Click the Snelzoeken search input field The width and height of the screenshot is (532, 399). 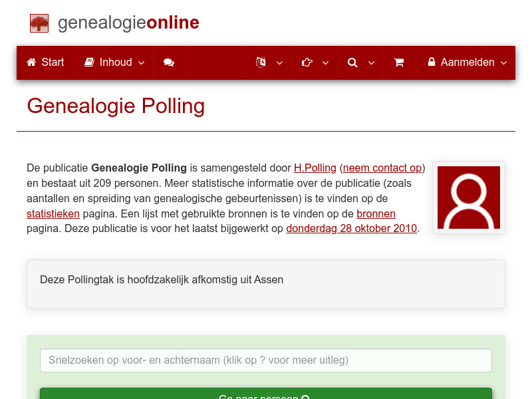pyautogui.click(x=266, y=360)
